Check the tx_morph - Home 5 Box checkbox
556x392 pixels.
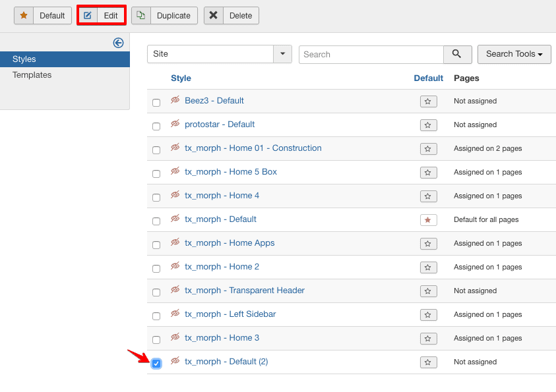(x=156, y=174)
